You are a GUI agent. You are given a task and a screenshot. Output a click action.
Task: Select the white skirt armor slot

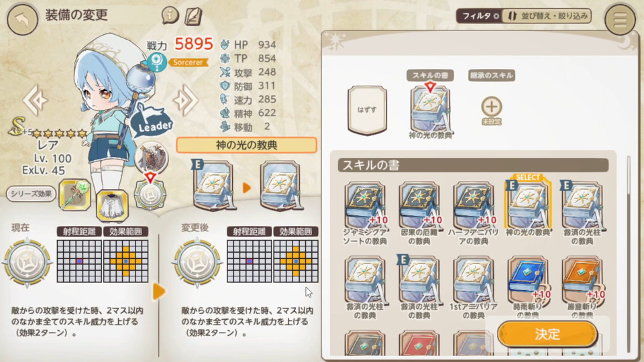112,205
